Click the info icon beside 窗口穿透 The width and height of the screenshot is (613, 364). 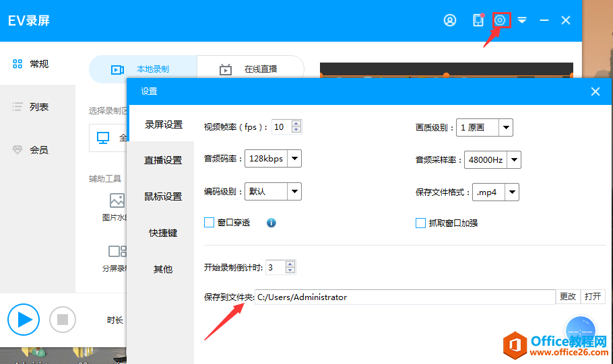271,223
